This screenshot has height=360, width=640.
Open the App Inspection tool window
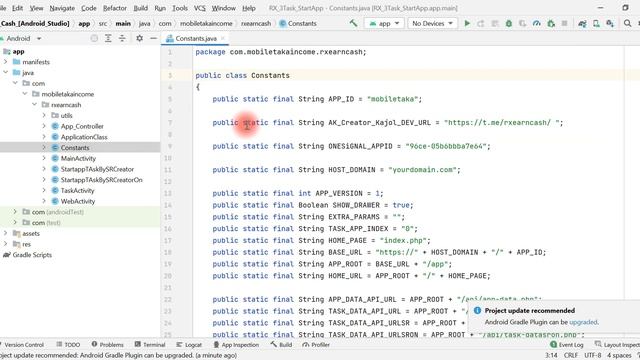(236, 345)
